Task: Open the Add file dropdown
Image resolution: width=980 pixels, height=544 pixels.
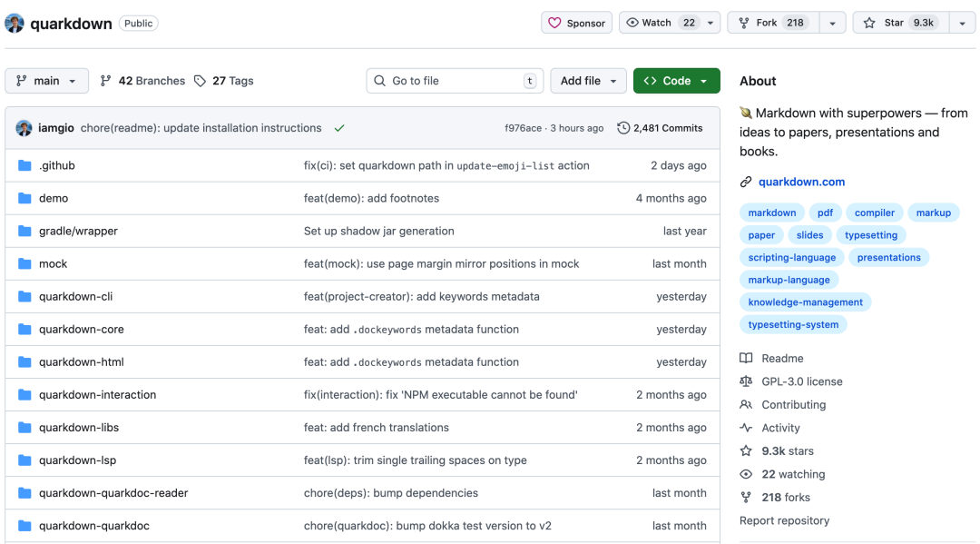Action: click(588, 81)
